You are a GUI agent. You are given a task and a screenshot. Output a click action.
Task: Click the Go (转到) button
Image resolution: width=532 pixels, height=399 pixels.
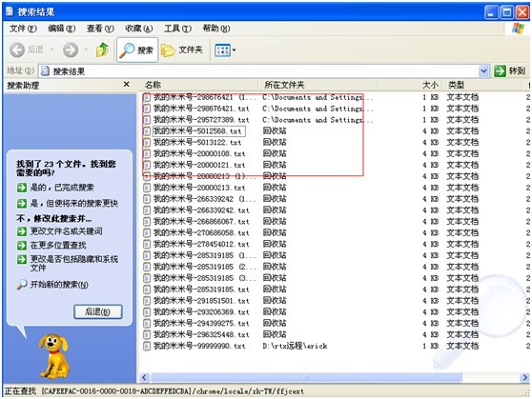[510, 71]
